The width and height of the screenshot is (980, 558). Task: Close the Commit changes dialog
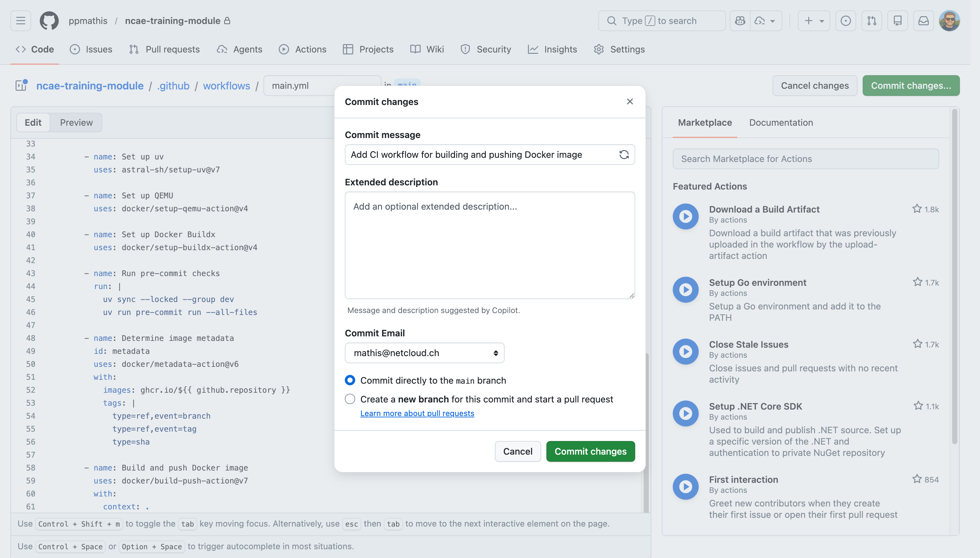point(630,101)
